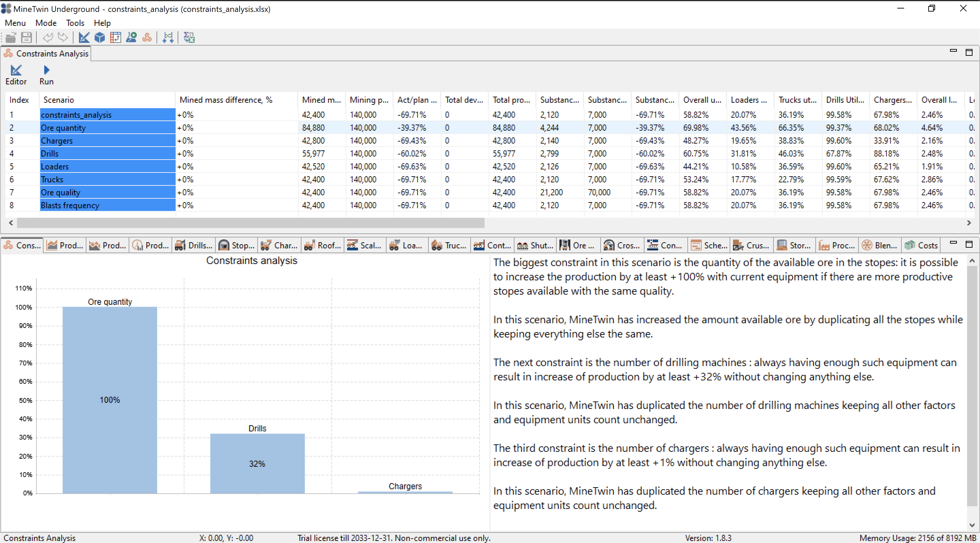
Task: Switch to the Sche... tab
Action: coord(709,245)
